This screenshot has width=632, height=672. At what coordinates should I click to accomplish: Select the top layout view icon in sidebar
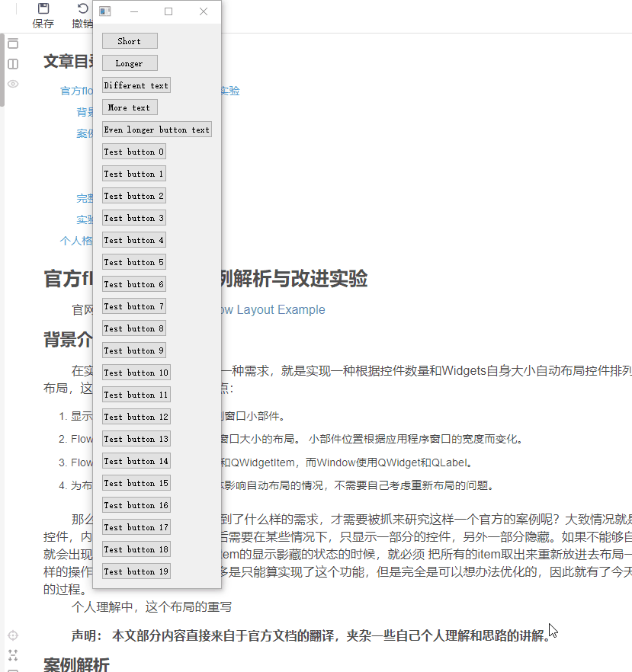point(11,44)
